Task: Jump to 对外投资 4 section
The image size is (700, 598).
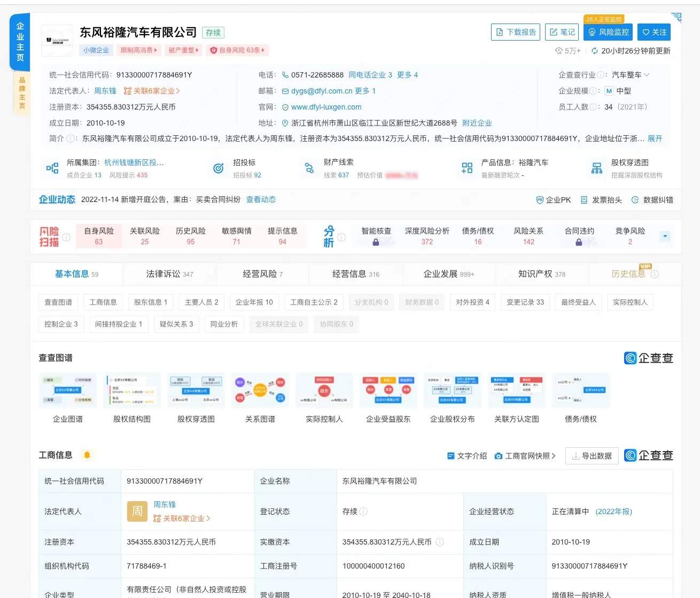Action: point(472,302)
